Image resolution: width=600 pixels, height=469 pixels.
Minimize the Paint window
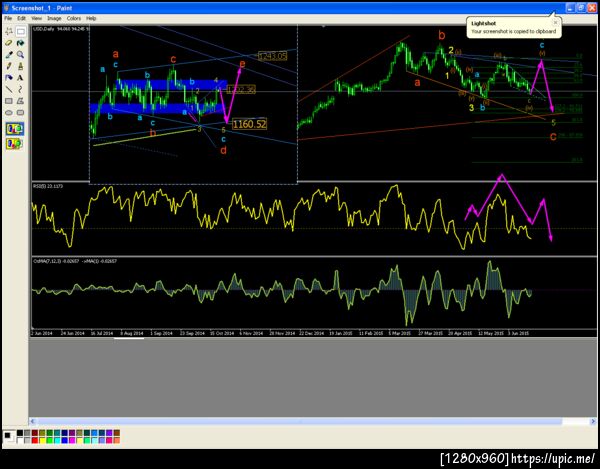click(571, 8)
